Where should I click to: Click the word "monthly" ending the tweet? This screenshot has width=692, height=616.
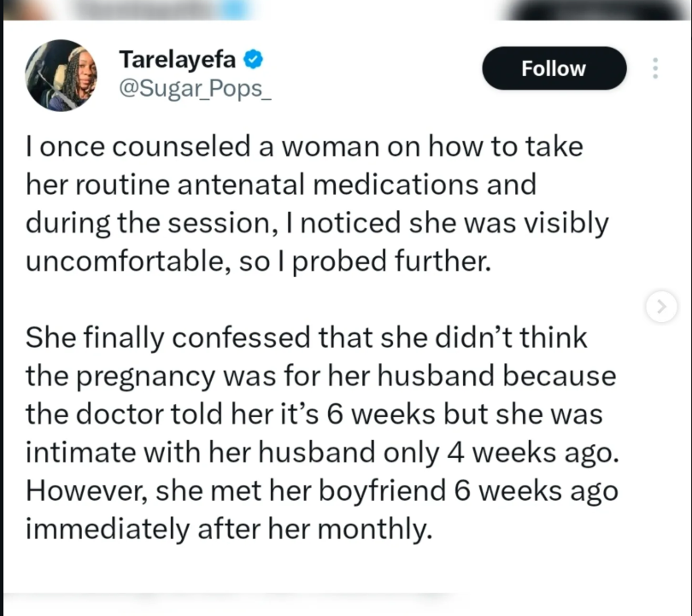[x=371, y=530]
